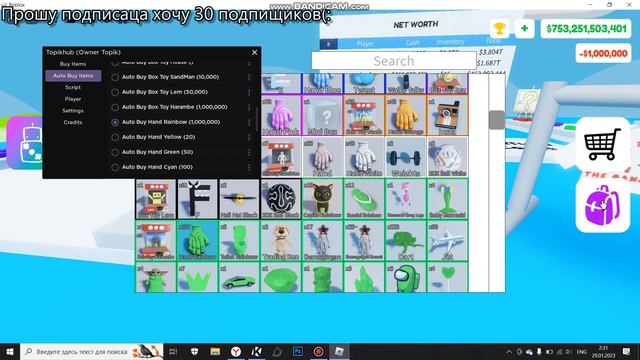Click the green plus cash button

[524, 29]
